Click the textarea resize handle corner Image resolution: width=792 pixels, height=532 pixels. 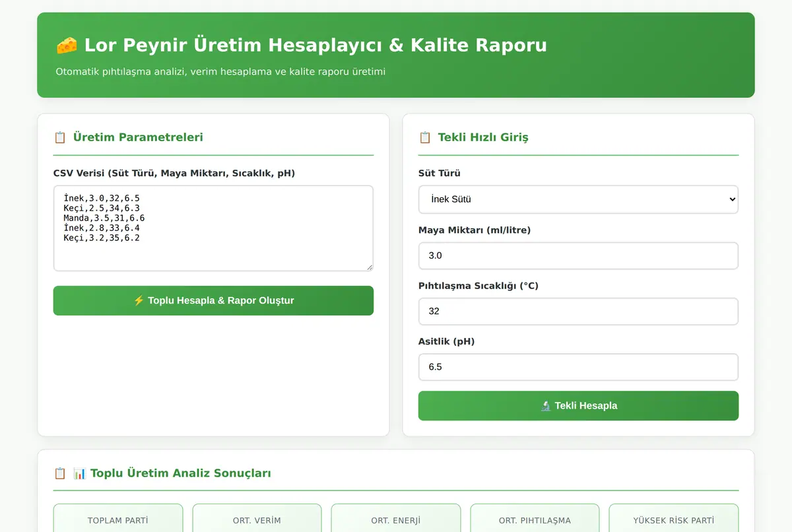(x=369, y=267)
